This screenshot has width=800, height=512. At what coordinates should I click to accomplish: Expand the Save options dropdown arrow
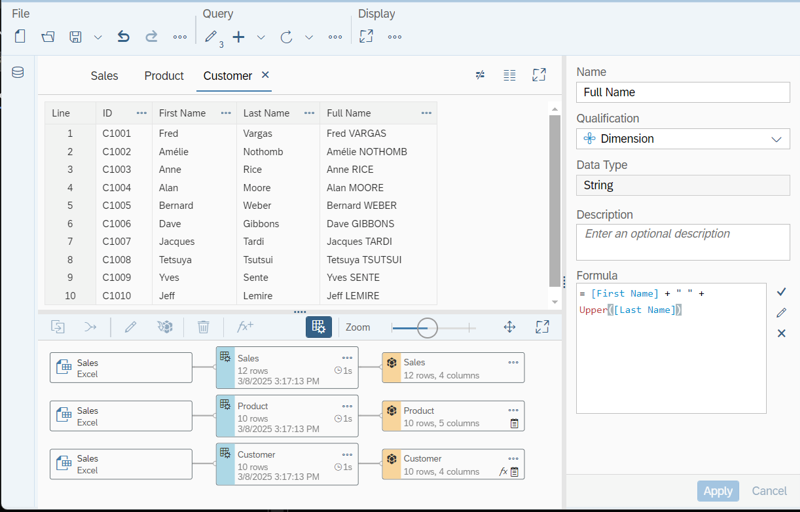click(98, 37)
